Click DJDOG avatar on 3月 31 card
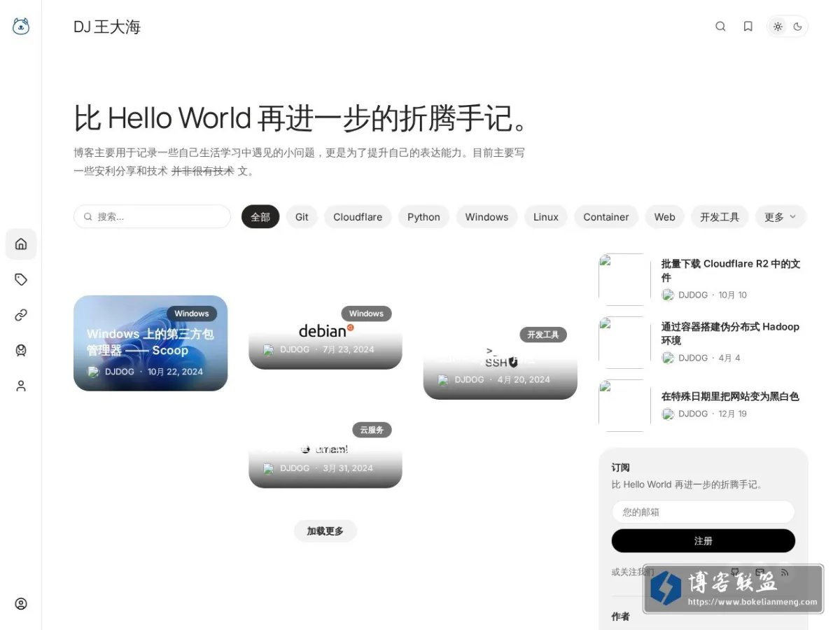 pos(269,469)
